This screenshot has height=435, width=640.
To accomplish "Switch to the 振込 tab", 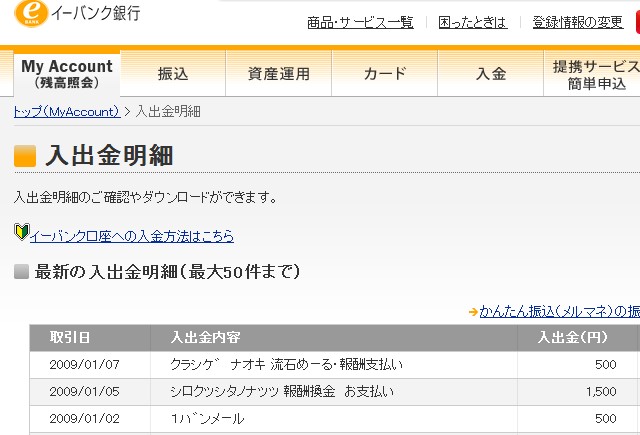I will (x=173, y=74).
